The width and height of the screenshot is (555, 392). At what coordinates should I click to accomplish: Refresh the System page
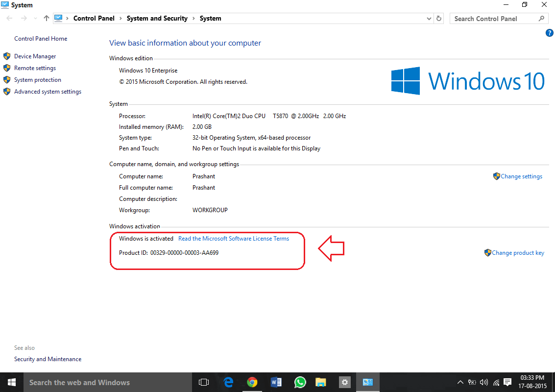point(439,19)
